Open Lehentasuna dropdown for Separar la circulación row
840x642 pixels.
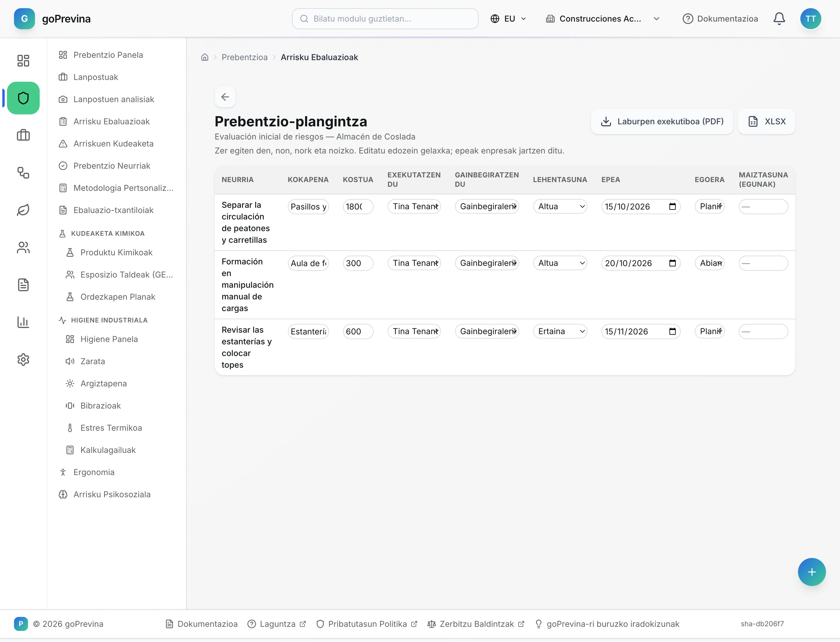point(560,207)
